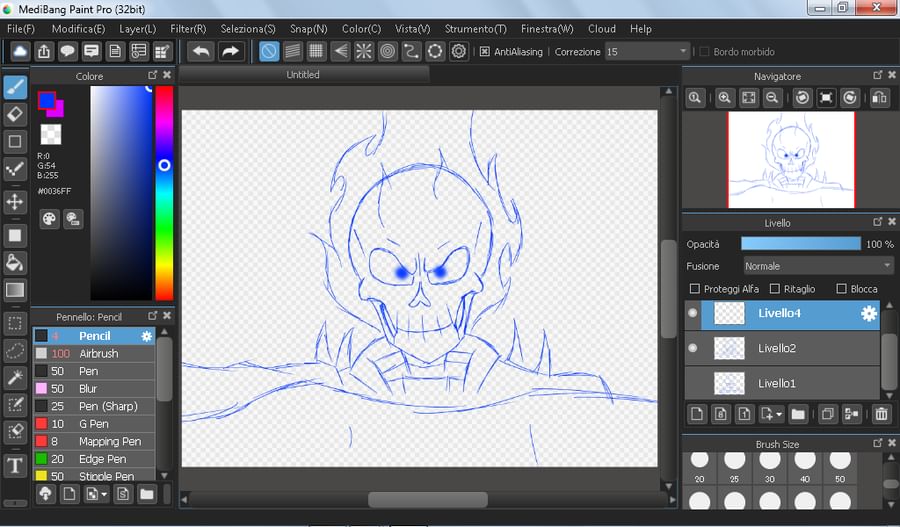Activate the rectangular Select tool
900x527 pixels.
[15, 324]
